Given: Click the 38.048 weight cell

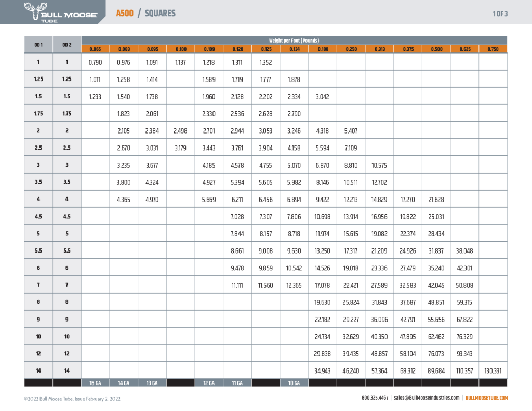Looking at the screenshot, I should click(464, 251).
